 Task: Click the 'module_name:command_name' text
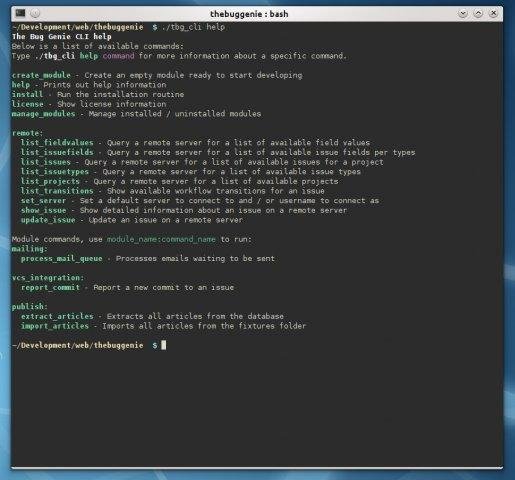coord(161,239)
